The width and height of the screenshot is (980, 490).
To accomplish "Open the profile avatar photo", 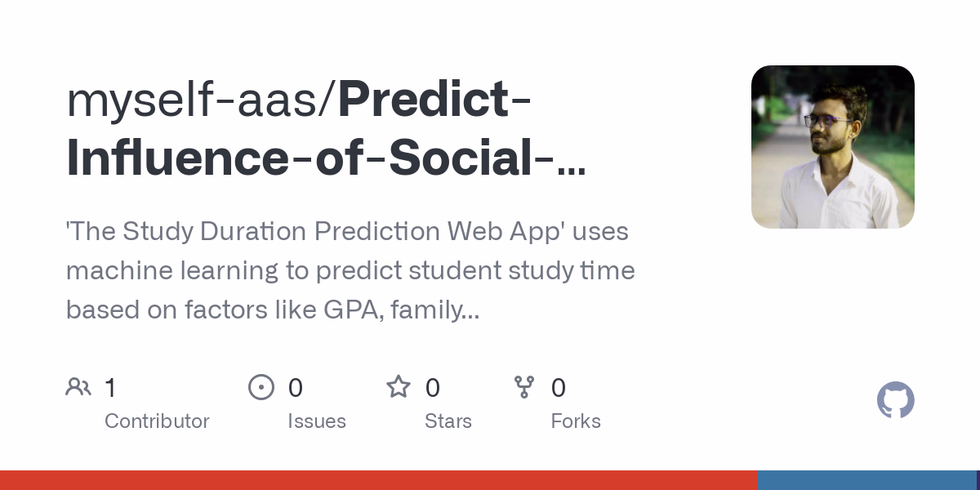I will point(832,147).
